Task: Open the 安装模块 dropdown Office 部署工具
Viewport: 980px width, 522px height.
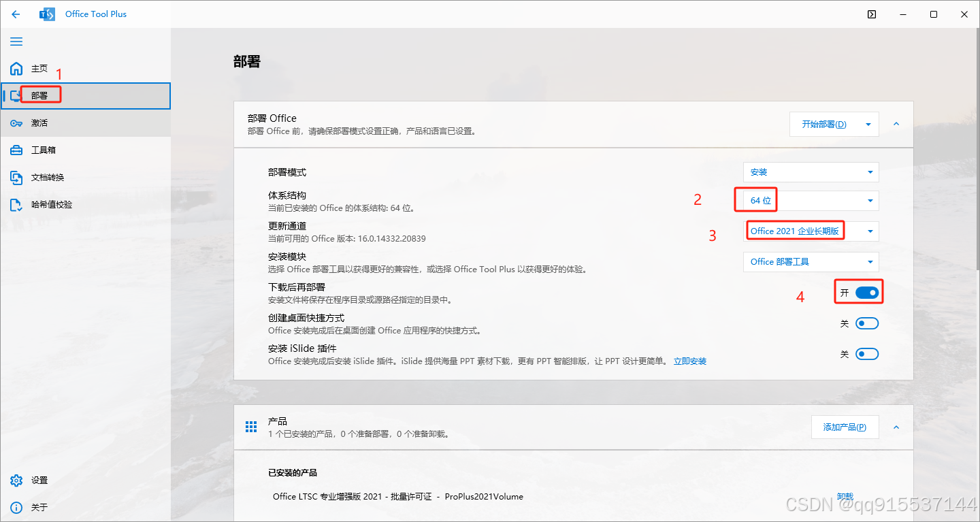Action: (811, 262)
